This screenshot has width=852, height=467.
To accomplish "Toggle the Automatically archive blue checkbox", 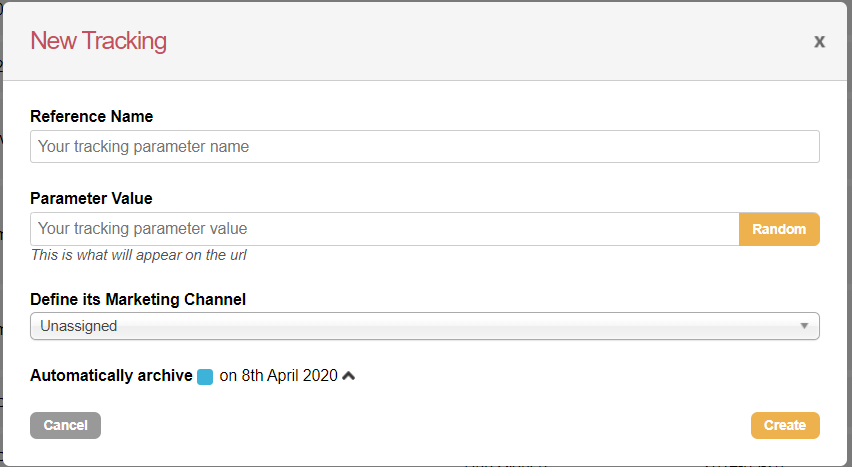I will tap(205, 377).
